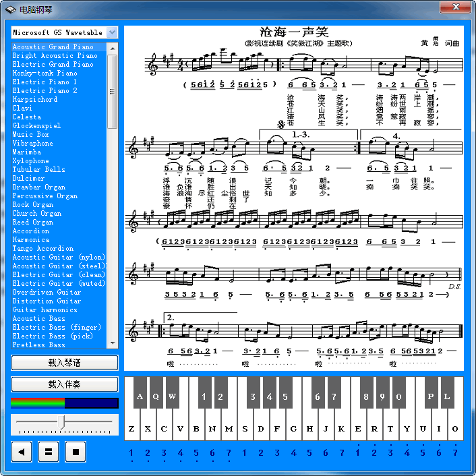This screenshot has height=476, width=476.
Task: Hit the black key labeled 7
Action: point(334,392)
